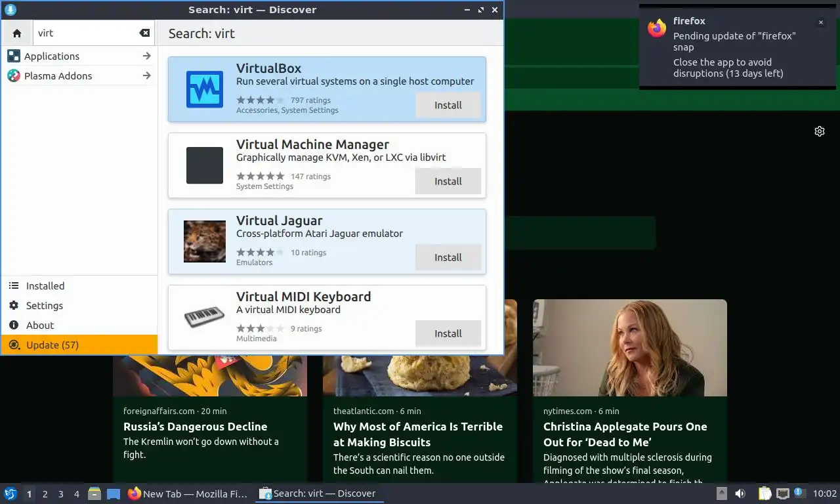The height and width of the screenshot is (504, 840).
Task: Click the Installed list icon
Action: click(13, 286)
